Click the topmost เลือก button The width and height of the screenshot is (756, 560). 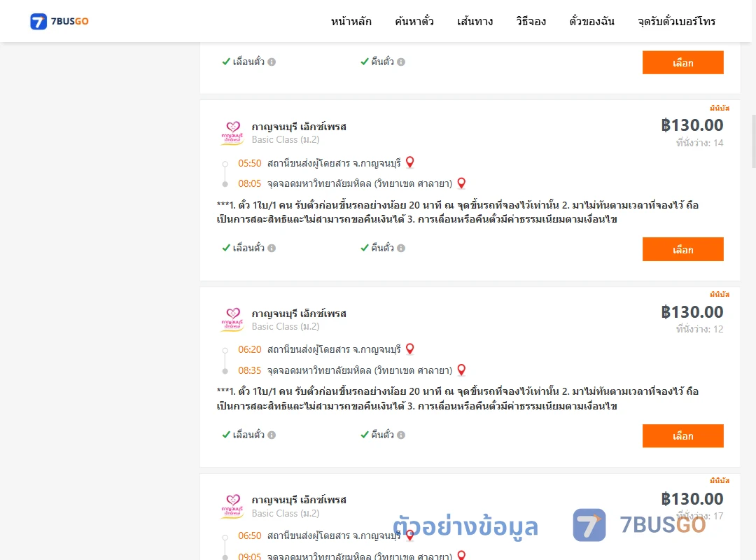click(x=682, y=63)
